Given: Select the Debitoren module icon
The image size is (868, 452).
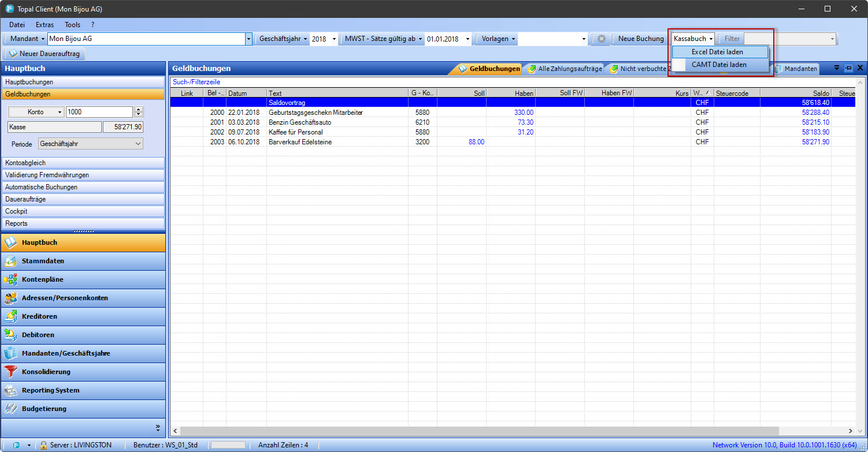Looking at the screenshot, I should pyautogui.click(x=10, y=335).
